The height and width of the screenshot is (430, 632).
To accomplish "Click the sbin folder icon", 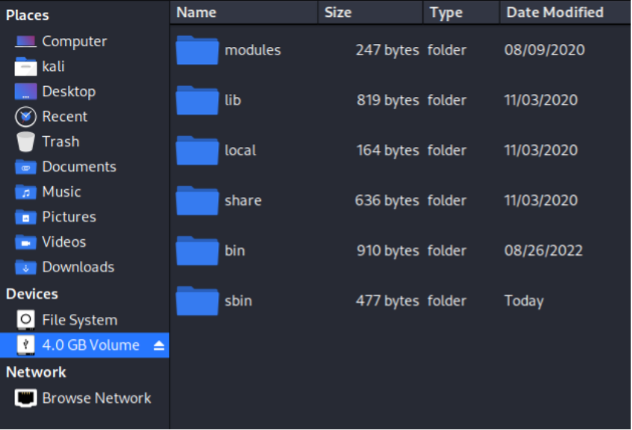I will (x=197, y=300).
